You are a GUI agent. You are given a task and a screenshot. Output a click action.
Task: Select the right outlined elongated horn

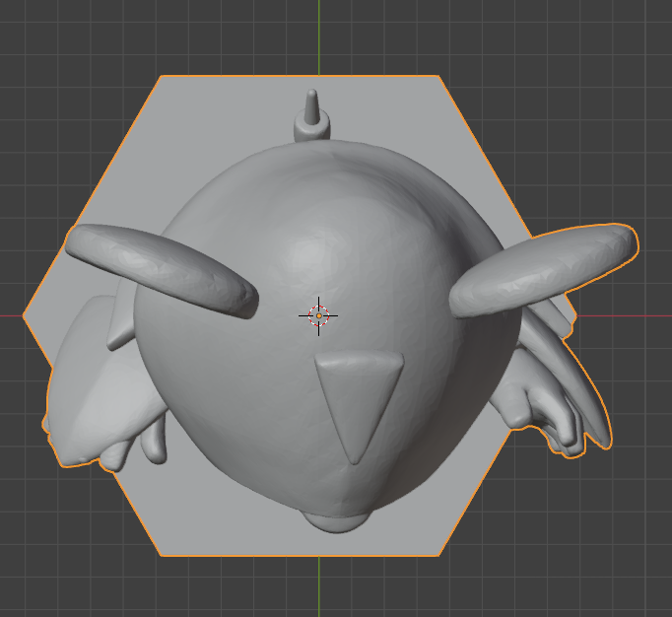[544, 270]
